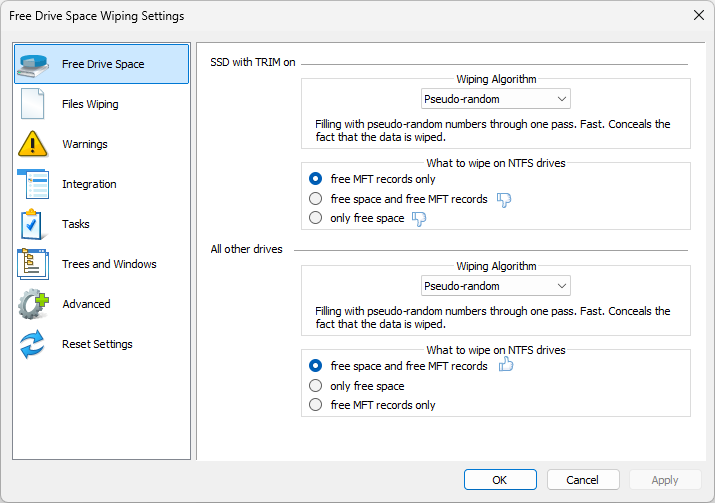Click the Integration list icon
Image resolution: width=715 pixels, height=503 pixels.
[33, 184]
